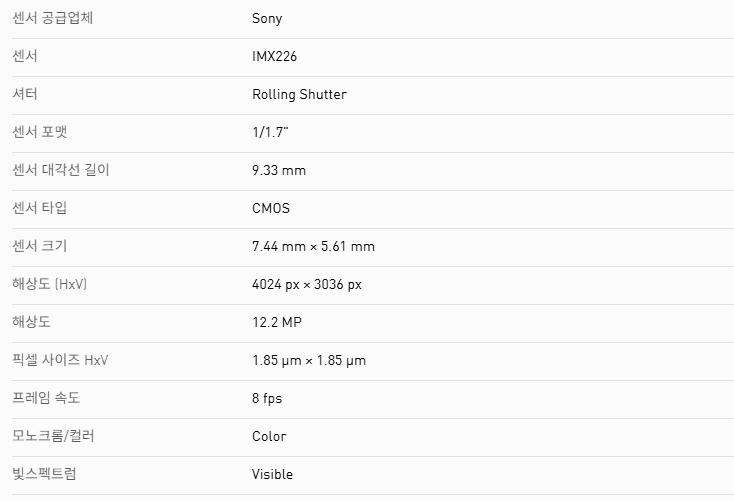Screen dimensions: 734x501
Task: Click the 센서 대각선 길이 label
Action: 61,170
